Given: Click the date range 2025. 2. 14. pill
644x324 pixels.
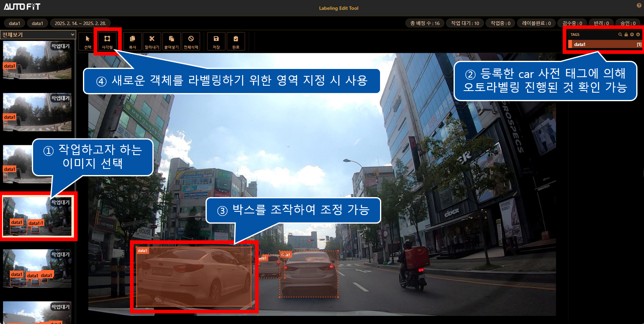Looking at the screenshot, I should [x=80, y=23].
